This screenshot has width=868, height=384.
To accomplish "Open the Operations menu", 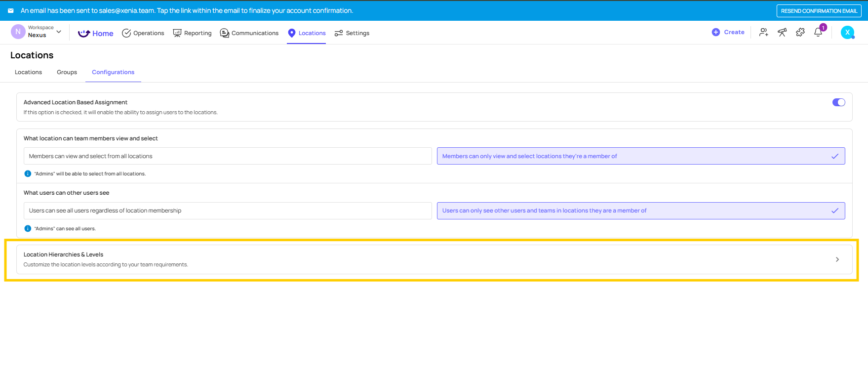I will tap(143, 33).
